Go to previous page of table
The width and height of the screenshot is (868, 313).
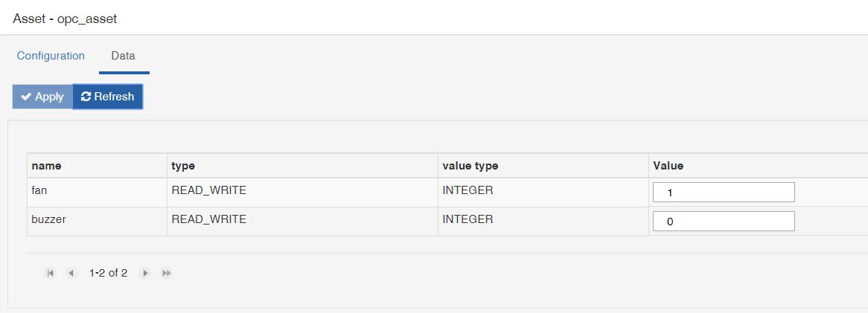click(x=71, y=273)
